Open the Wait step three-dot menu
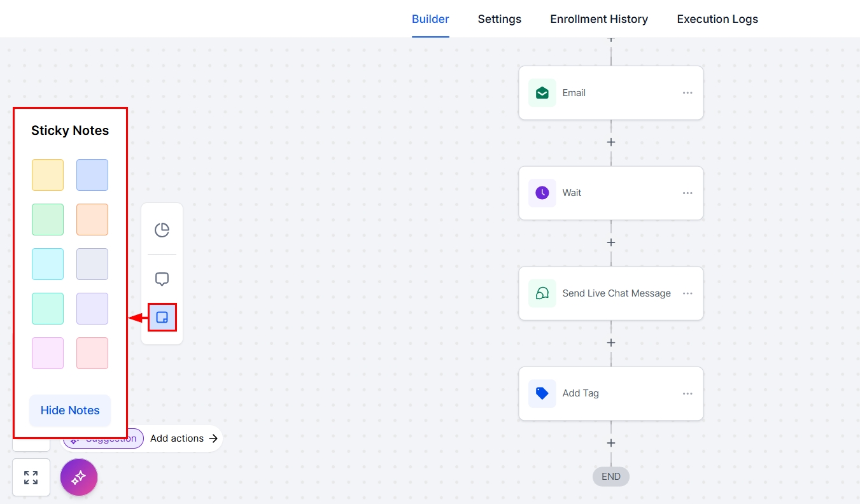 (687, 193)
